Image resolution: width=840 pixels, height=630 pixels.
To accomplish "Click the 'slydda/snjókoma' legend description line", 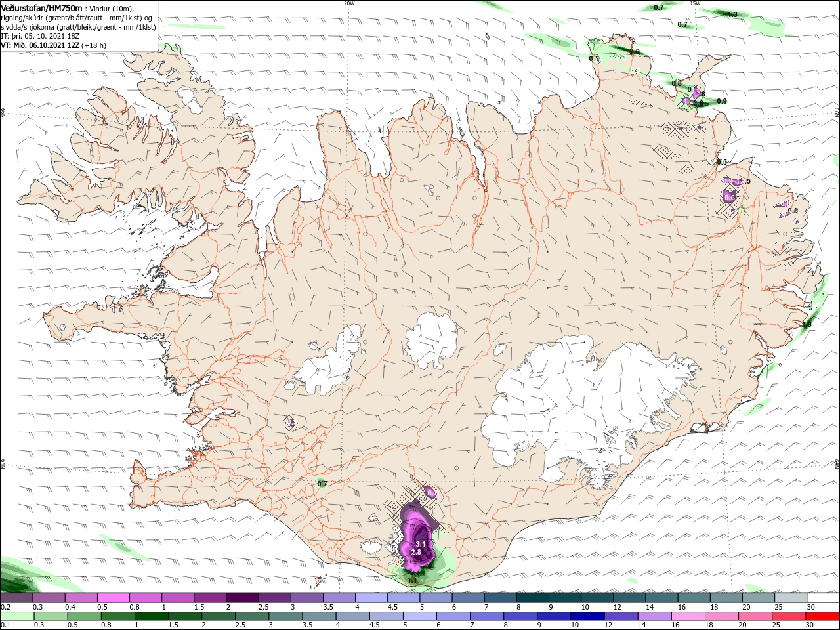I will pyautogui.click(x=78, y=27).
